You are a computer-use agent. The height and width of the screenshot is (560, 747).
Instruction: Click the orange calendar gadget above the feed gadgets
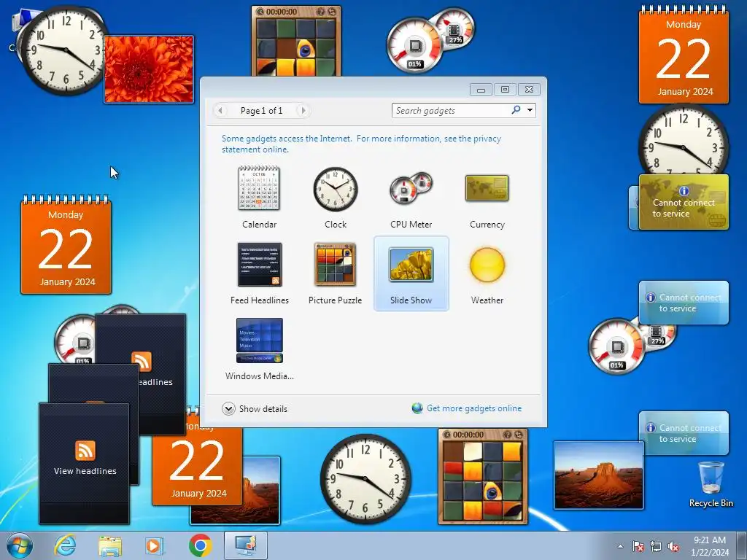66,245
